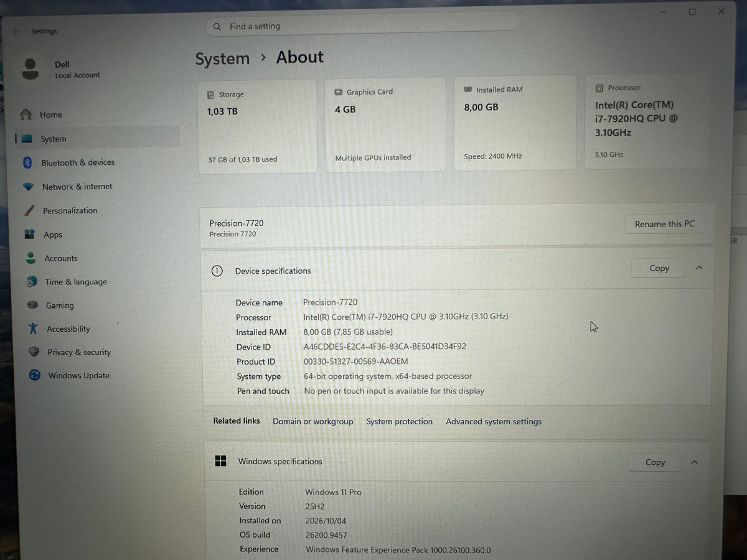Open Advanced system settings link

pyautogui.click(x=494, y=421)
